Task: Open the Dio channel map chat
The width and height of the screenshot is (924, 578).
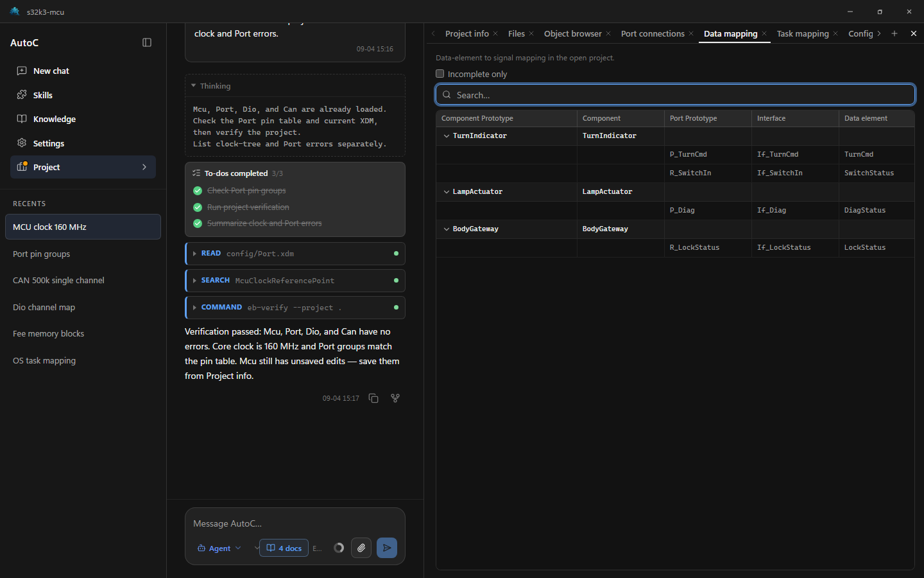Action: pos(83,307)
